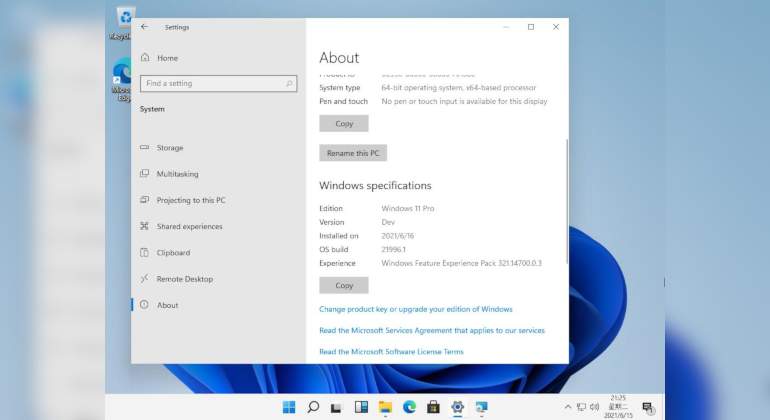Click the install date 2021/6/16
Screen dimensions: 770x420
[x=397, y=236]
